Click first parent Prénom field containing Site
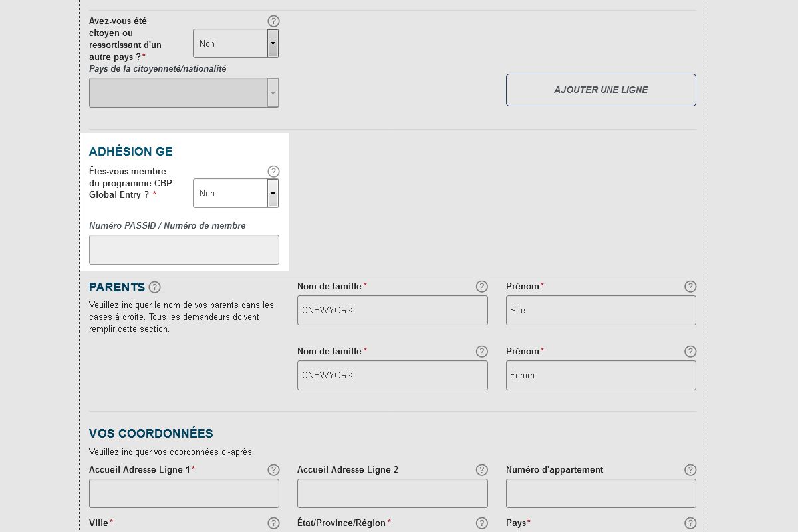 coord(600,311)
